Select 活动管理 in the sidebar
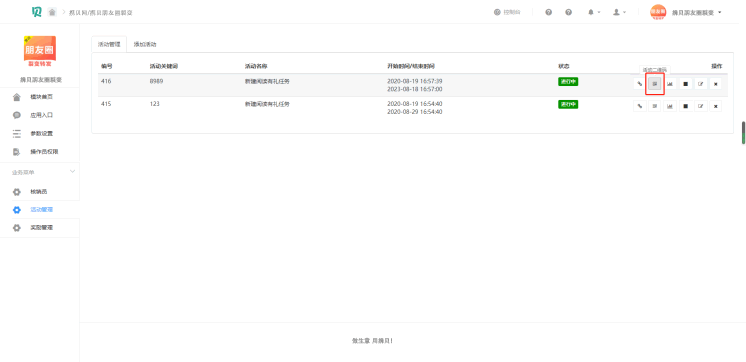Image resolution: width=746 pixels, height=362 pixels. pos(40,210)
